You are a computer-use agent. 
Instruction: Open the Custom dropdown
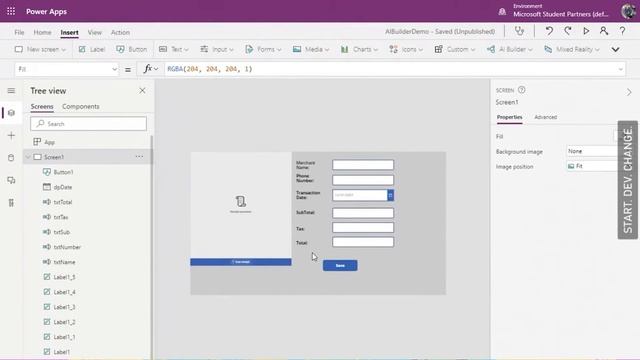point(455,49)
